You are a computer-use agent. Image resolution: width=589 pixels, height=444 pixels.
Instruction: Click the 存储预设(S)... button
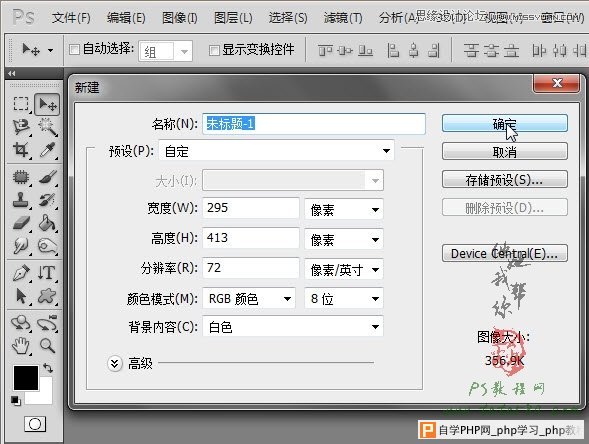504,180
